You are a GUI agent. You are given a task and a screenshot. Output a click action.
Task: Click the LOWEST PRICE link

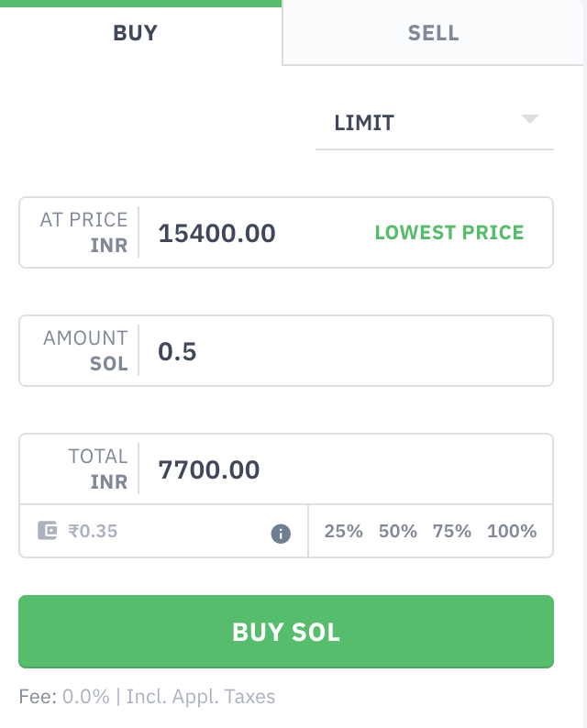449,233
